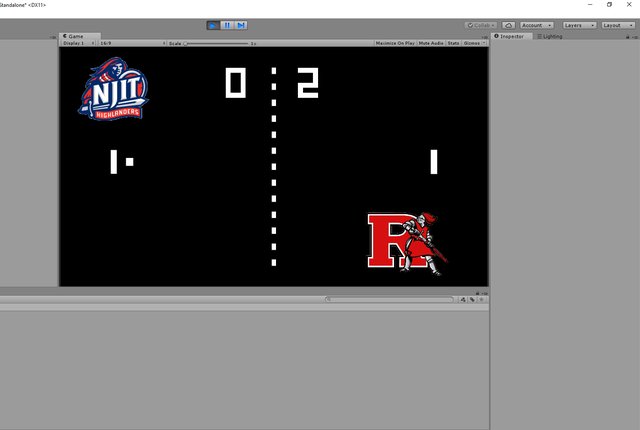Click the right paddle
Screen dimensions: 640x430
point(434,162)
